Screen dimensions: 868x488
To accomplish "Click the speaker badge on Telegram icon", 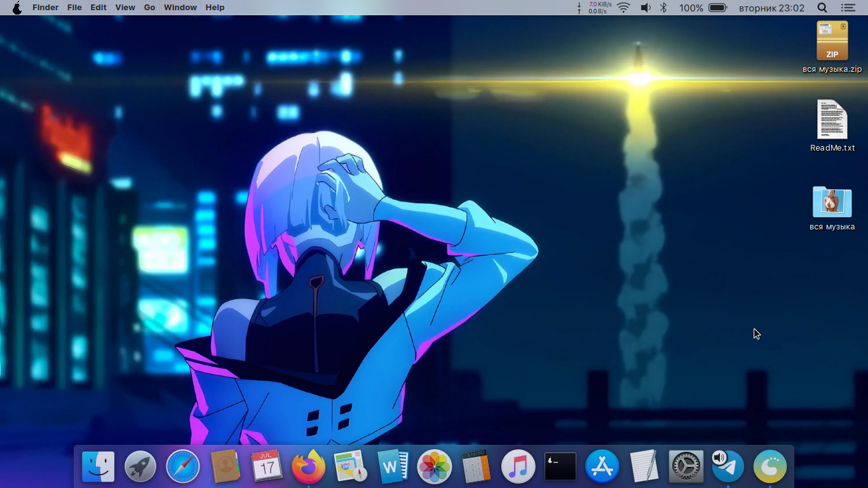I will point(719,457).
